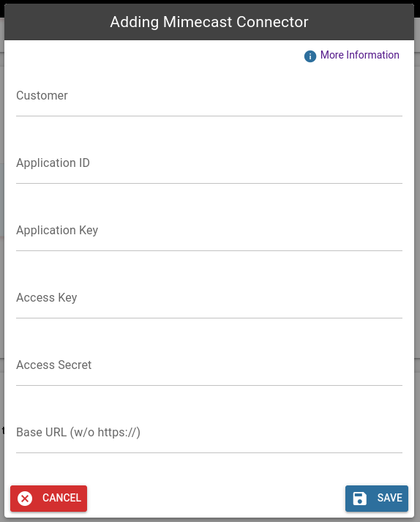Click the floppy disk icon in Save
The height and width of the screenshot is (522, 420).
tap(359, 499)
